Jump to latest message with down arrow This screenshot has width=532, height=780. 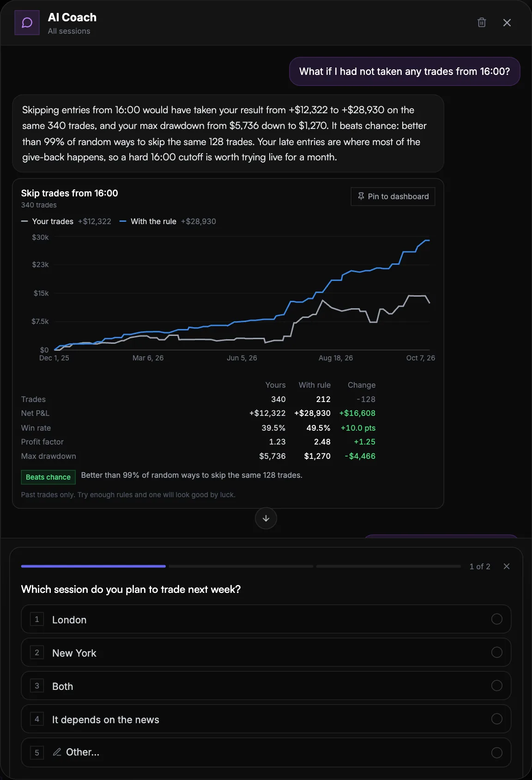(x=266, y=518)
